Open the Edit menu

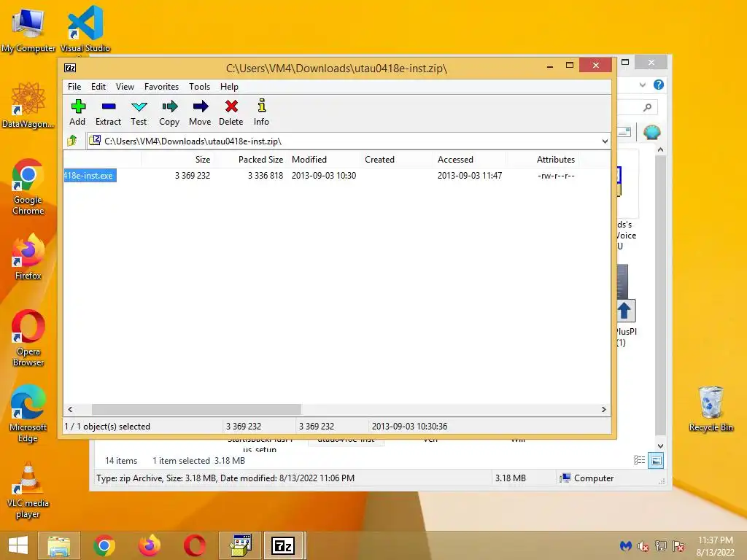tap(98, 87)
